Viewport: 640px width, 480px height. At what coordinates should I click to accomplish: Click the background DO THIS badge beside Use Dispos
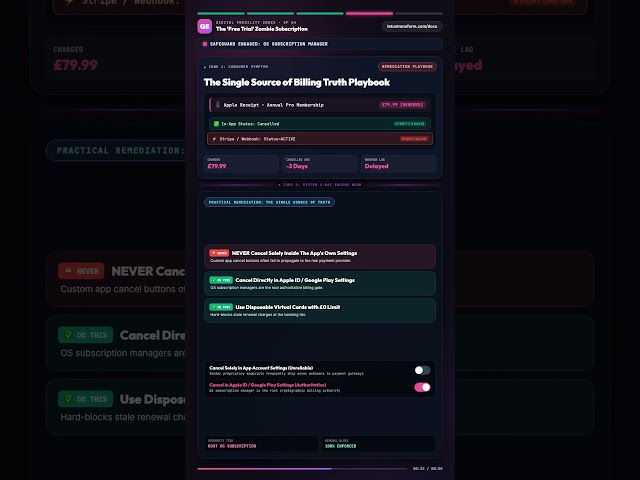click(85, 399)
